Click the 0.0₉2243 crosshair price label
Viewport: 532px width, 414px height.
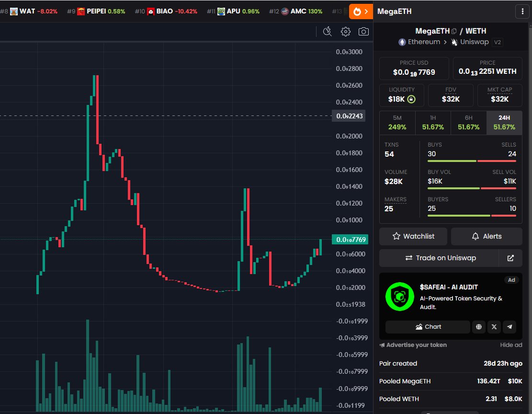pos(349,116)
